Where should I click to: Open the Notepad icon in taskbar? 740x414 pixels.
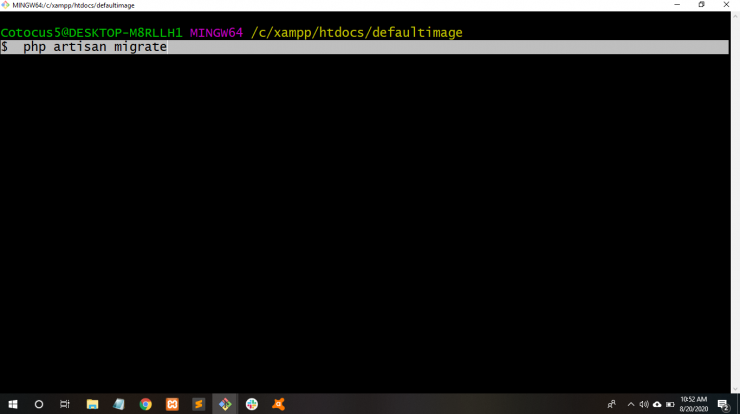point(118,404)
